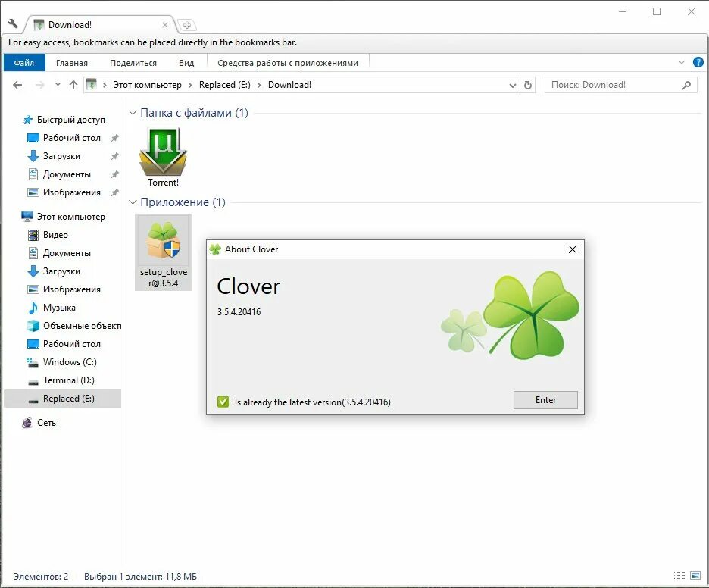Unpin Рабочий стол using its pin icon

[x=115, y=138]
